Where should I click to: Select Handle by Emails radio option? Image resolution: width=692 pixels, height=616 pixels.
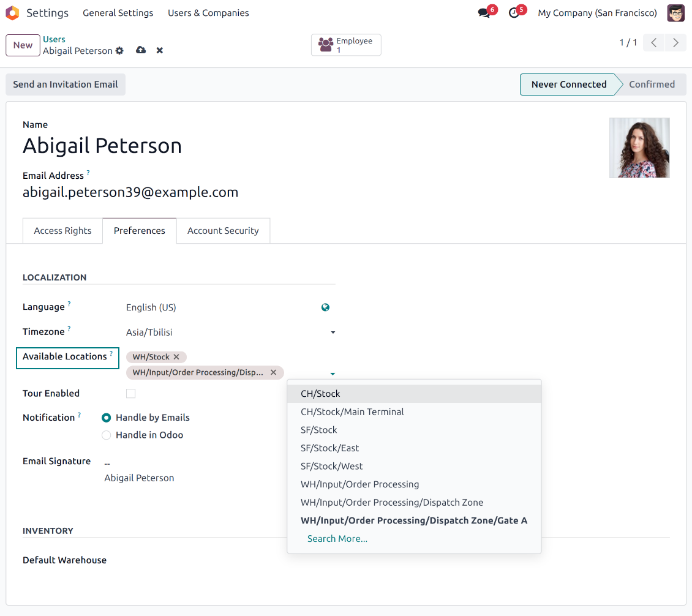107,418
